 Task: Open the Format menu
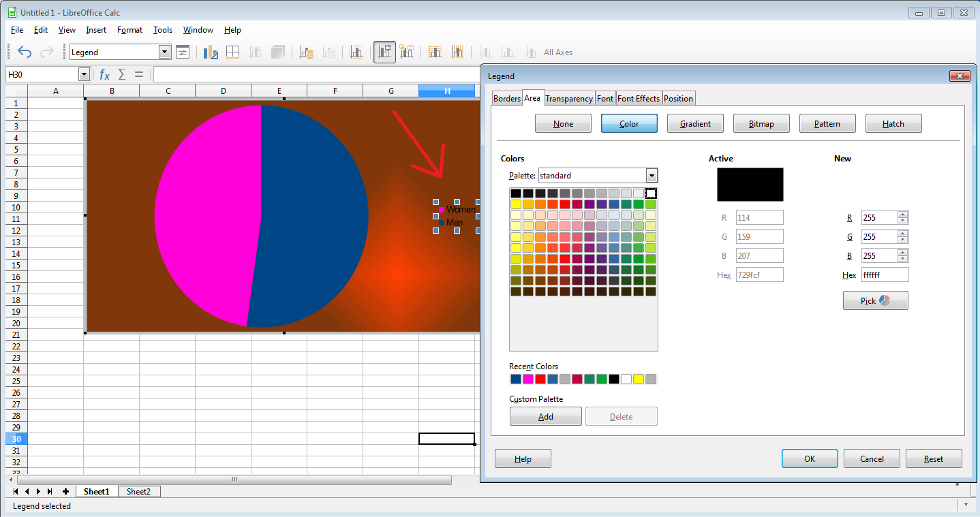click(x=129, y=30)
